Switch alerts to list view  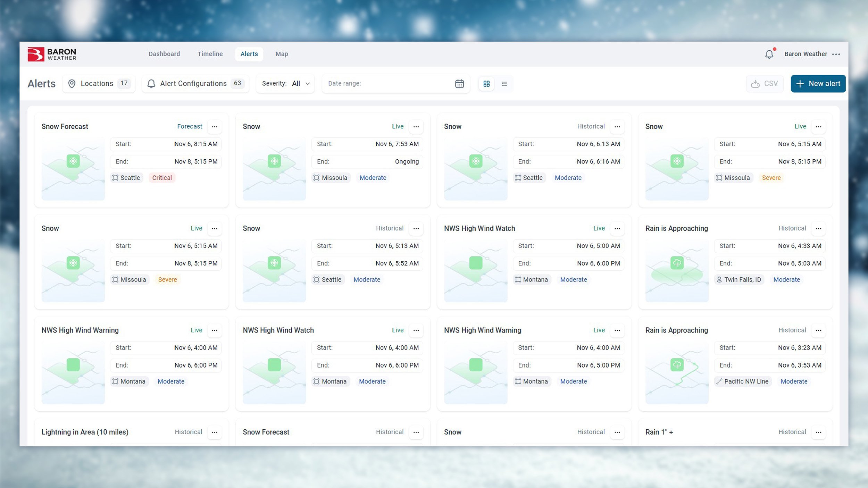coord(504,84)
